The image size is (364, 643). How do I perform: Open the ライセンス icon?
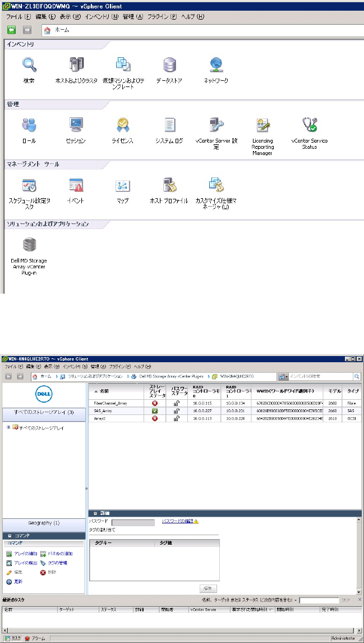point(123,125)
